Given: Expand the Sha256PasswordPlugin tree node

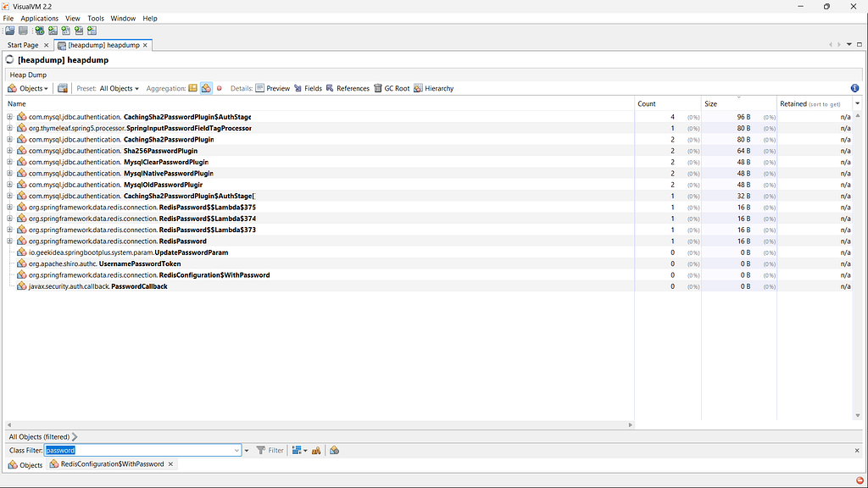Looking at the screenshot, I should (x=10, y=151).
